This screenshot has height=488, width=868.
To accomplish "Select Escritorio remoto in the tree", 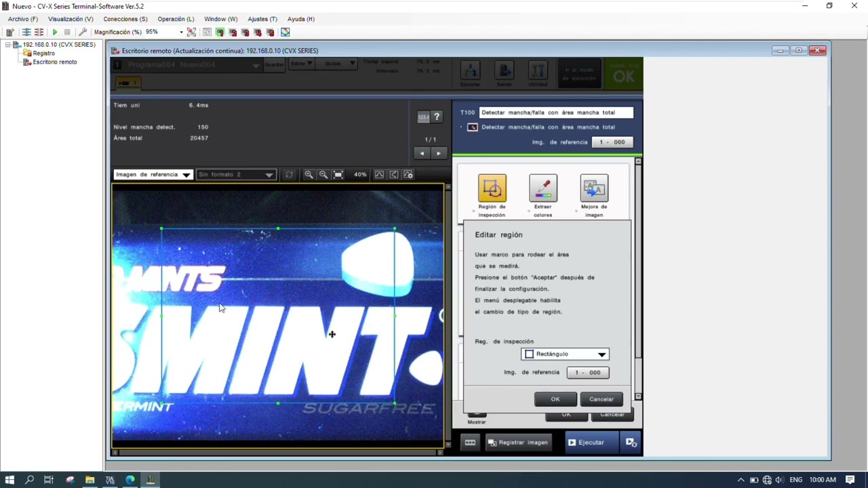I will [54, 62].
